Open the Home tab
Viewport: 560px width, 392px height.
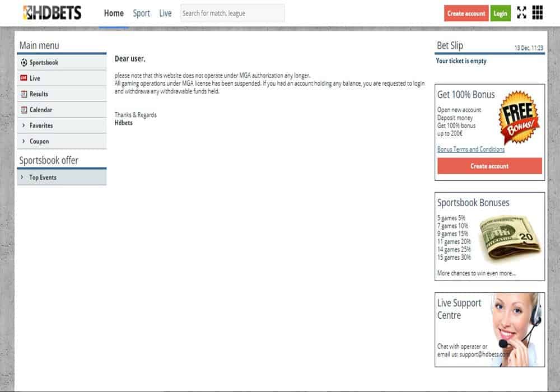(x=114, y=13)
